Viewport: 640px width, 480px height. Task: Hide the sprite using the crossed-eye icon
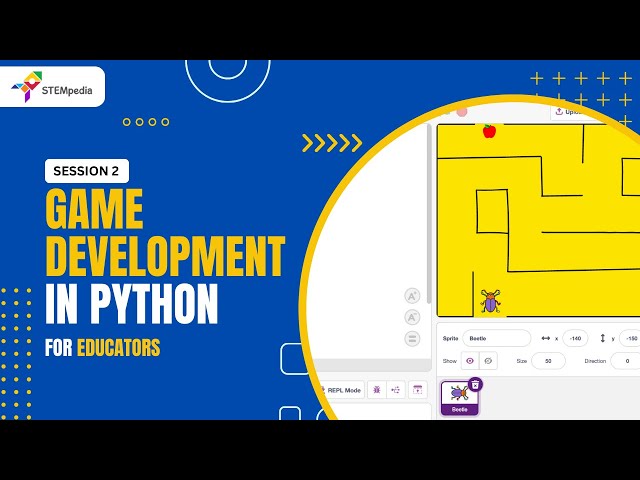pyautogui.click(x=488, y=361)
